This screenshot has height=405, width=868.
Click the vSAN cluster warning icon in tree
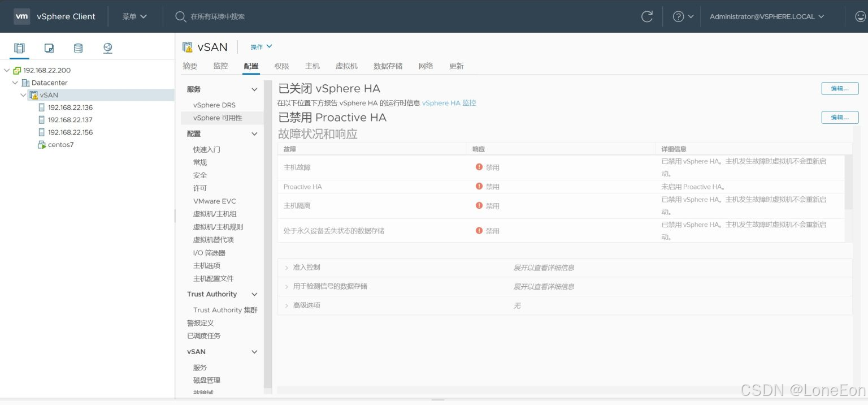click(33, 95)
